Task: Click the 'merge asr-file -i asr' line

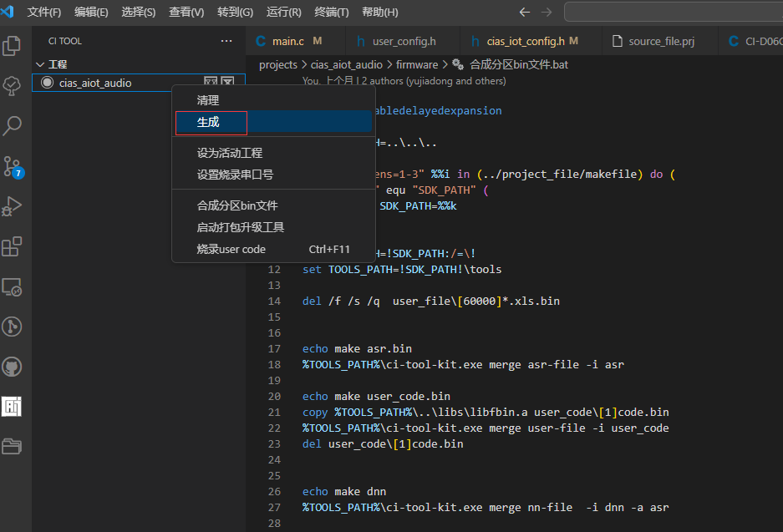Action: click(x=463, y=364)
